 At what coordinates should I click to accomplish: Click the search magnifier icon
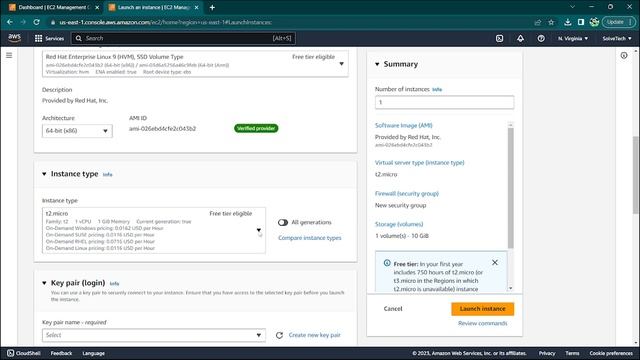tap(79, 38)
